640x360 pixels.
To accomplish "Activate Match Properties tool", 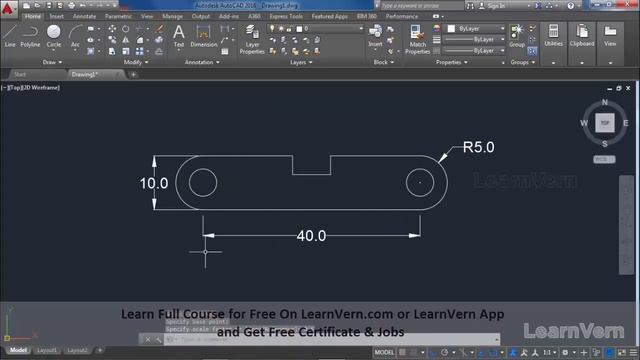I will 417,39.
